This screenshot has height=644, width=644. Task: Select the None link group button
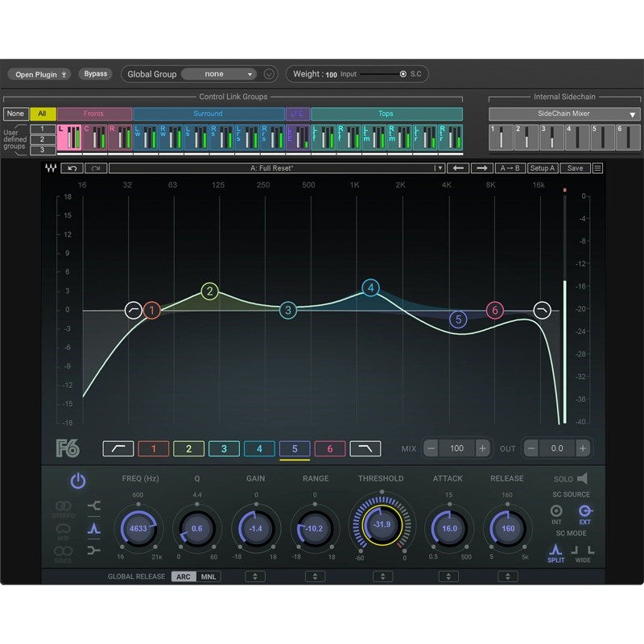[x=15, y=114]
